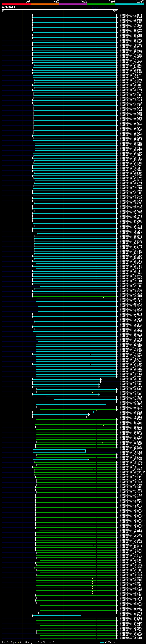Select hit label UniRef100_B0CS39
This screenshot has width=146, height=644.
coord(131,434)
